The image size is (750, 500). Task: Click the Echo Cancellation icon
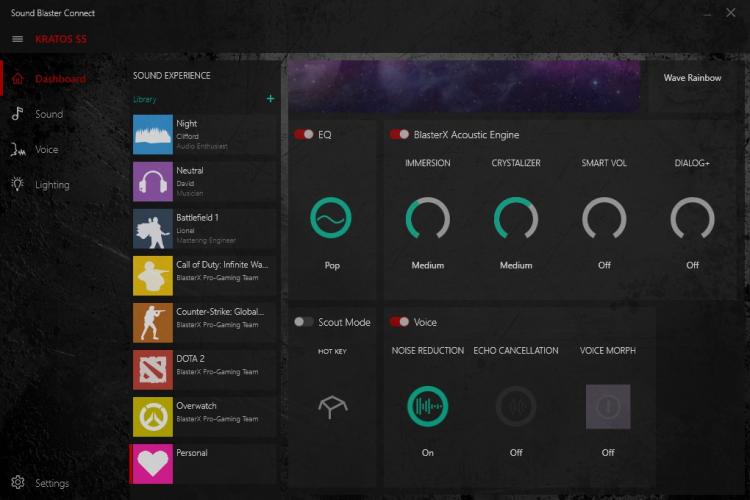516,406
